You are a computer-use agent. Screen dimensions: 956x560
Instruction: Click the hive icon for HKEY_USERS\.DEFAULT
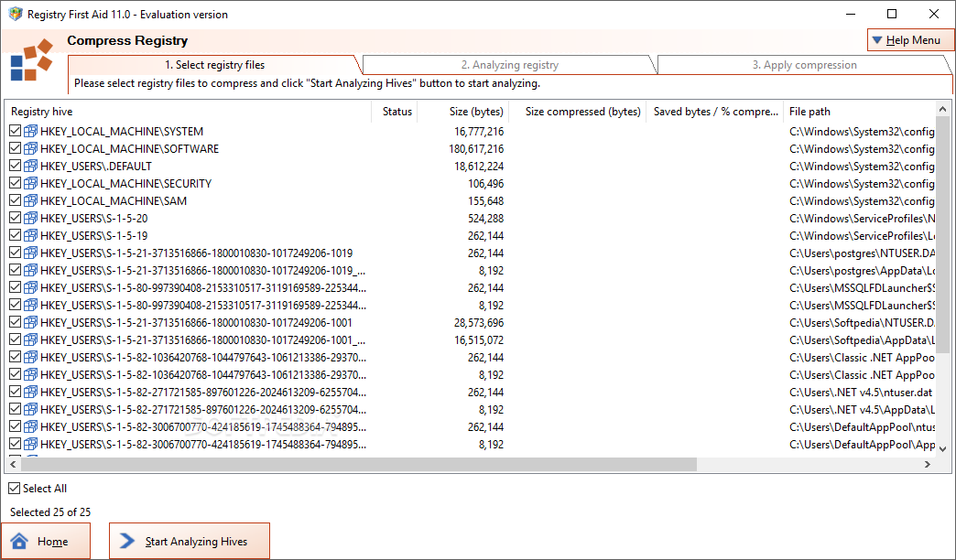tap(30, 166)
